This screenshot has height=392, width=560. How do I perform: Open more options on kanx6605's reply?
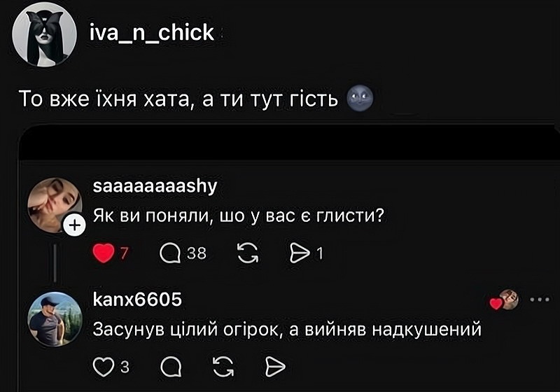540,300
